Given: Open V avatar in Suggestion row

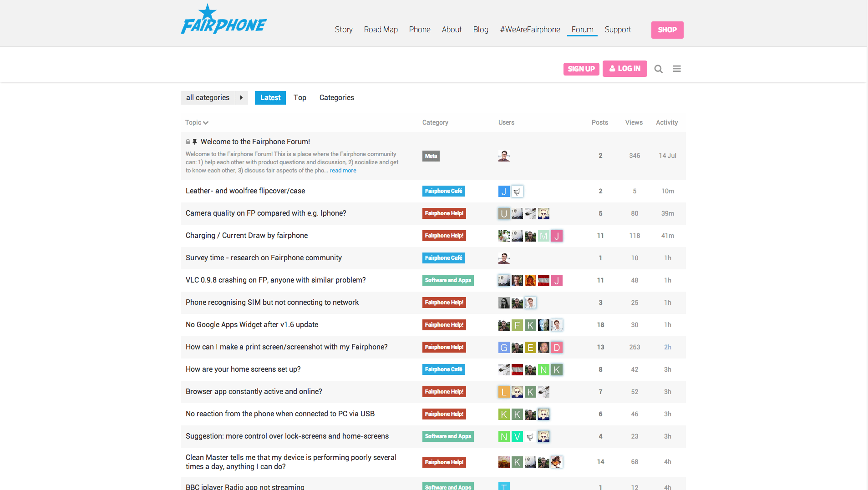Looking at the screenshot, I should (517, 437).
